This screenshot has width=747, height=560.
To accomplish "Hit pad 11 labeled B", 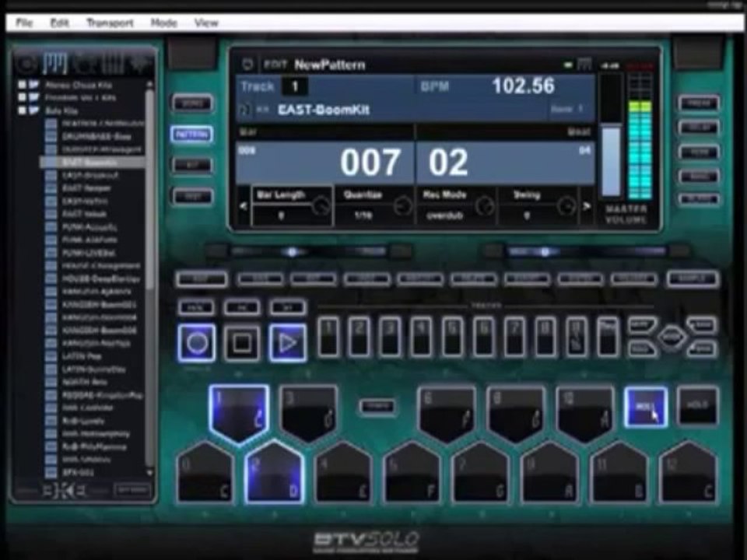I will pos(619,472).
